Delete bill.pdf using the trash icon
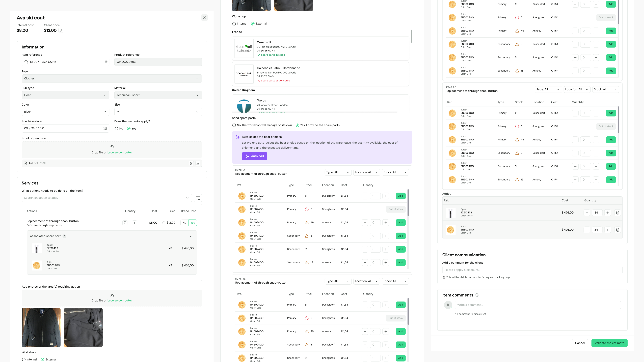The height and width of the screenshot is (362, 644). coord(191,163)
